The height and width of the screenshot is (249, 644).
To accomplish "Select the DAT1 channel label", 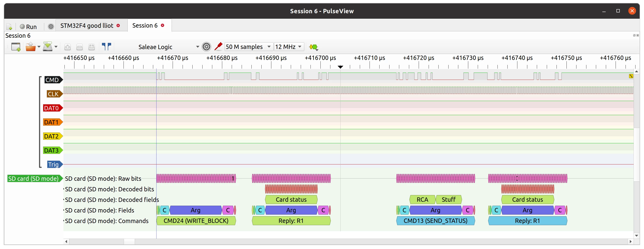I will tap(52, 122).
